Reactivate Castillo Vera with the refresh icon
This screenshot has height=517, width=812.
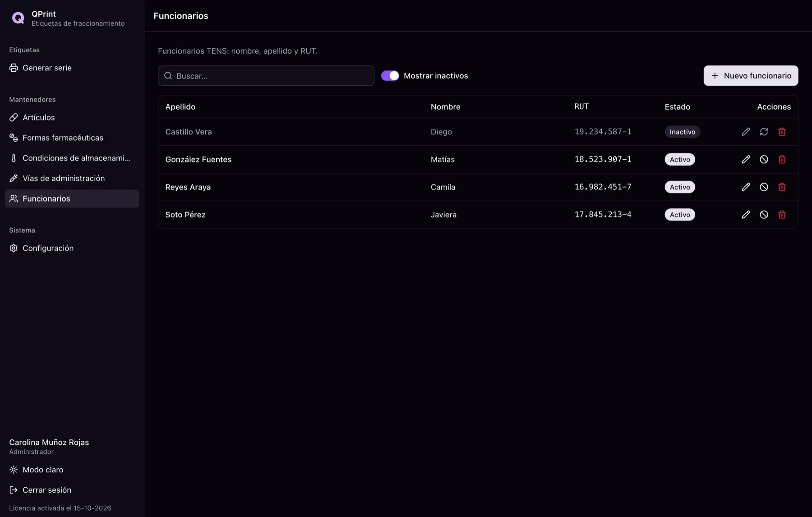764,132
